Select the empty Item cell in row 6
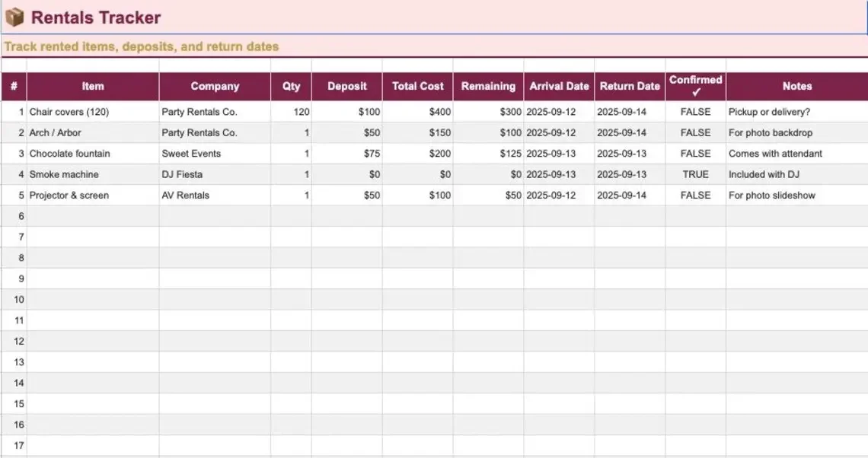 pos(92,215)
